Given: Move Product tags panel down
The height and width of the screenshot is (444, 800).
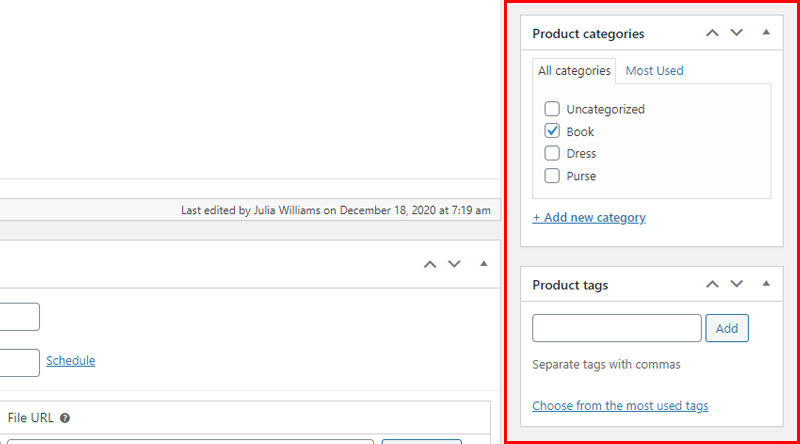Looking at the screenshot, I should [737, 284].
